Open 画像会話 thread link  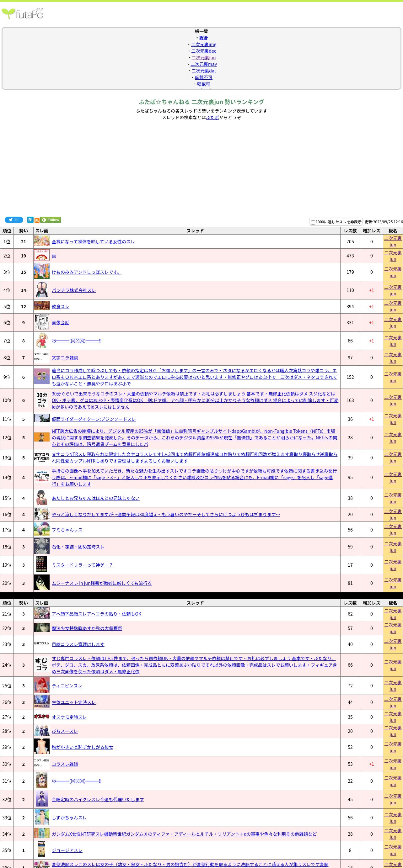click(60, 322)
